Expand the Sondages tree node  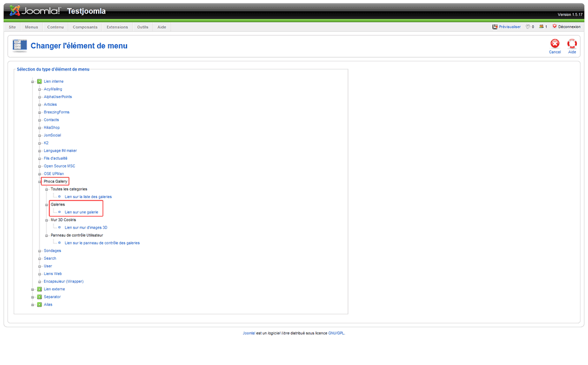pos(39,251)
